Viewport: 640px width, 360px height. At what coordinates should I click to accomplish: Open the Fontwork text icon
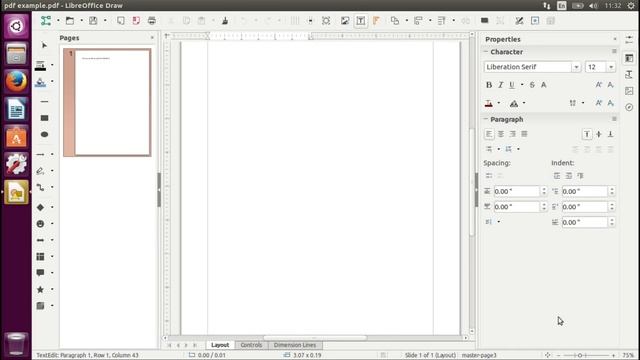tap(376, 20)
